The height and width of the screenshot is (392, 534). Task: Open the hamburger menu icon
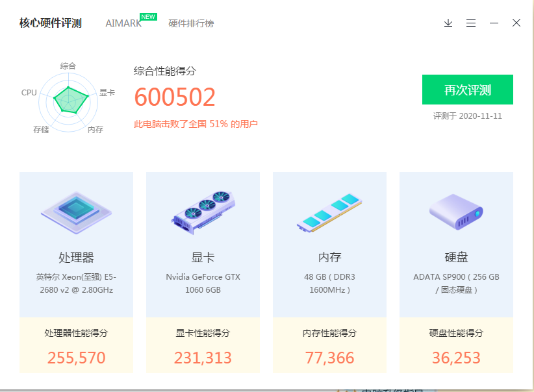coord(471,23)
